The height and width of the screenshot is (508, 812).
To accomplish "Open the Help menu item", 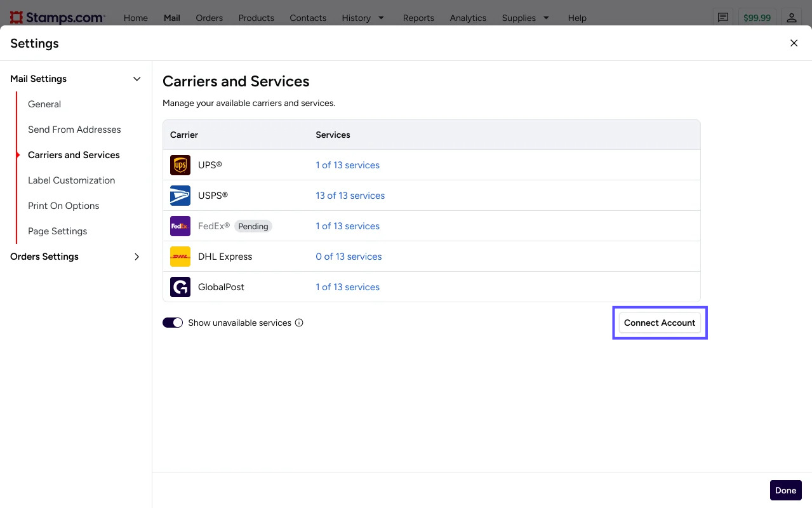I will point(577,18).
